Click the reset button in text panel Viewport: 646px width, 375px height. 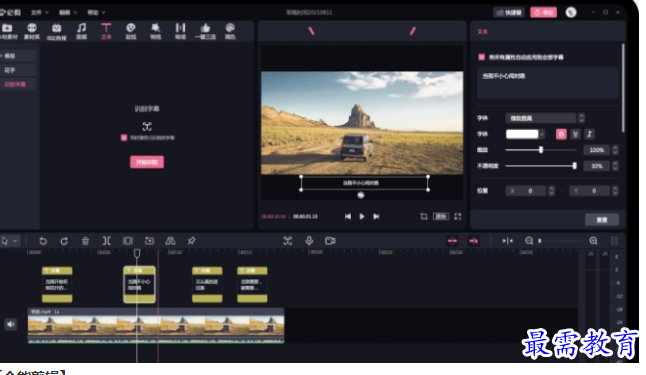602,220
